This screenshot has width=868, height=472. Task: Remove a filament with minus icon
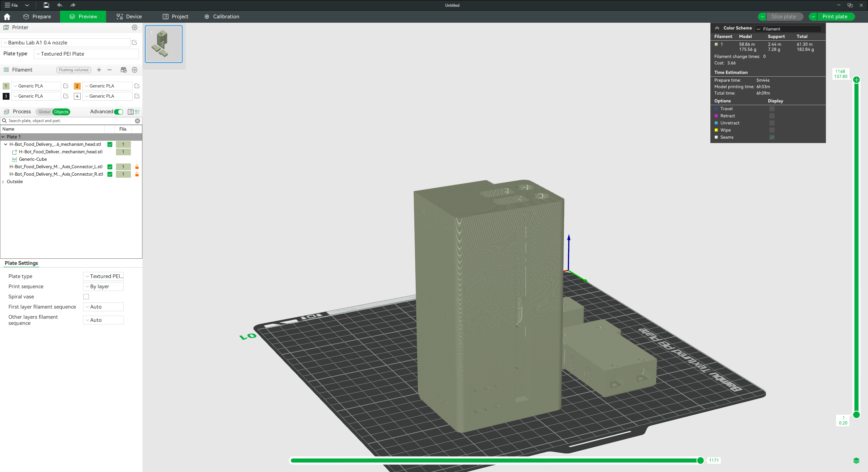point(110,70)
